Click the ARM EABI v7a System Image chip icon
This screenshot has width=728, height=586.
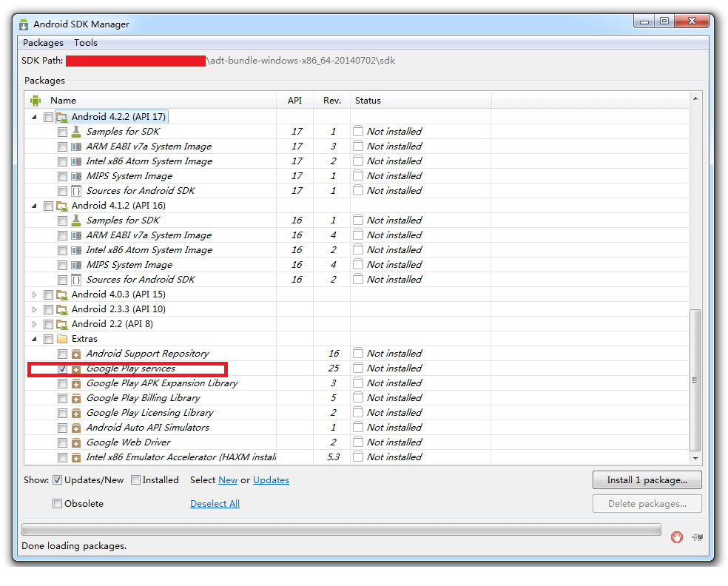[76, 146]
